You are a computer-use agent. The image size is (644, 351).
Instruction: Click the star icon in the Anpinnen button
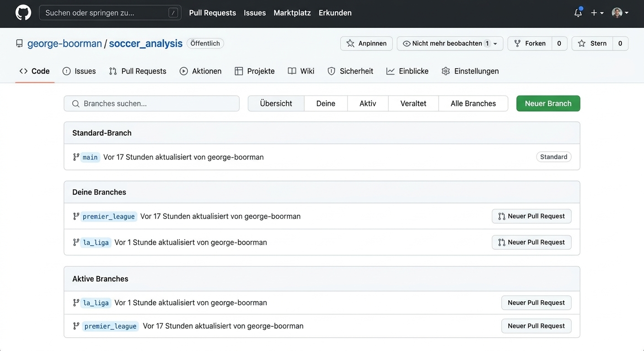coord(350,43)
